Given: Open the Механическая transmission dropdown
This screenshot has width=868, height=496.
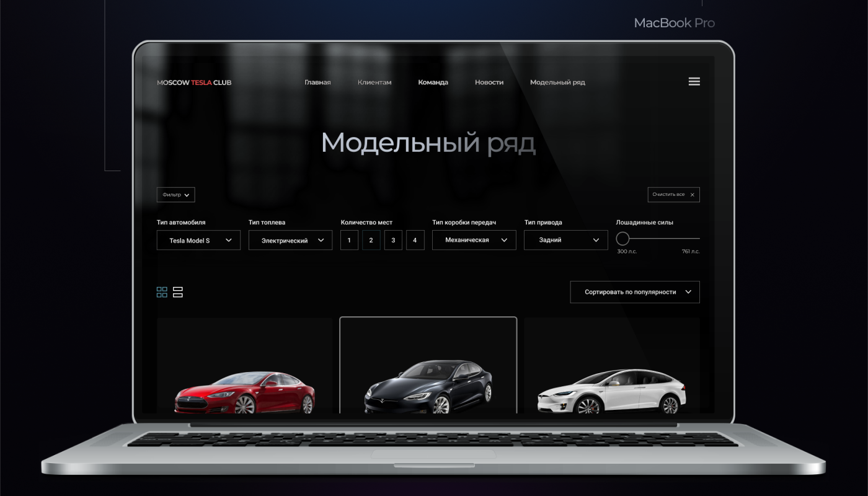Looking at the screenshot, I should pos(474,240).
